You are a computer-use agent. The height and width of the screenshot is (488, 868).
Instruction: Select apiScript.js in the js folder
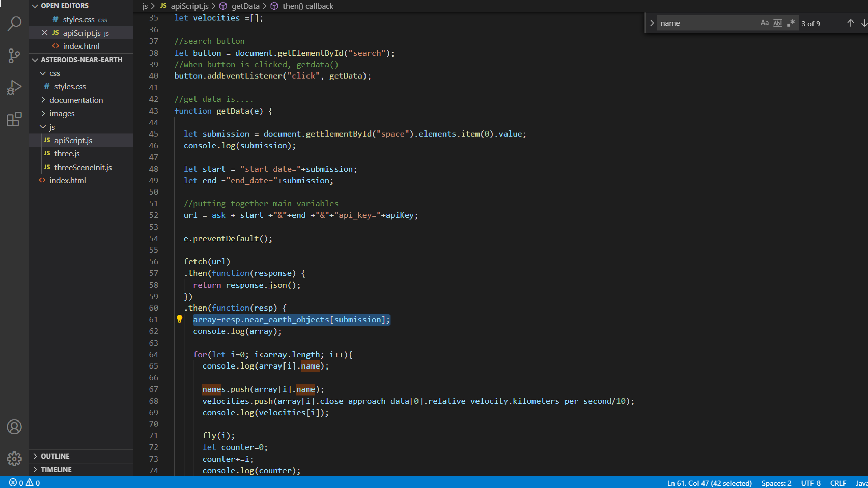[x=81, y=140]
